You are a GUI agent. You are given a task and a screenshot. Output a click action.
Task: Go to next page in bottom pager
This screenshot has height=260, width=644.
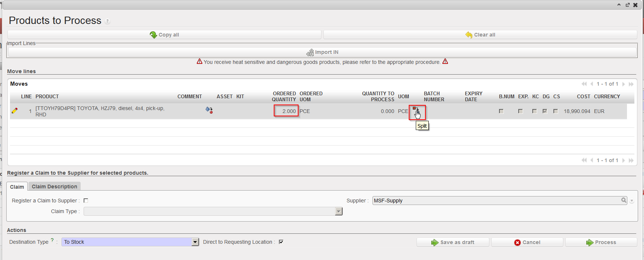tap(624, 160)
